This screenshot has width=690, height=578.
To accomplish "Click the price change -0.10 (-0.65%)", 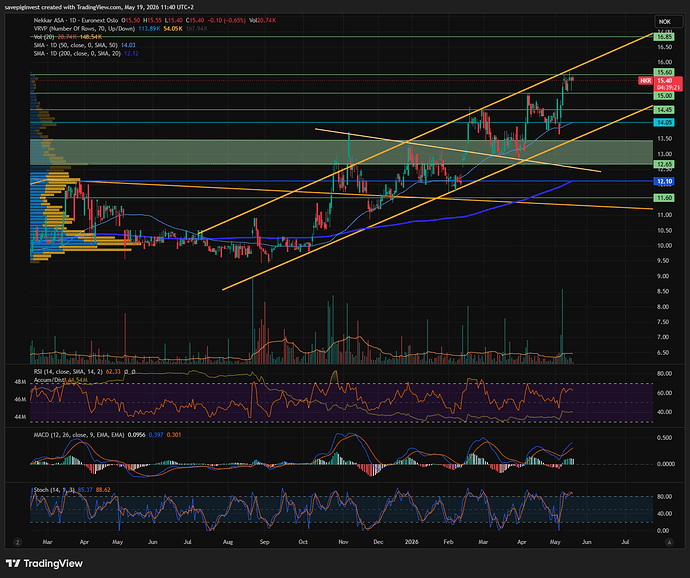I will [226, 20].
